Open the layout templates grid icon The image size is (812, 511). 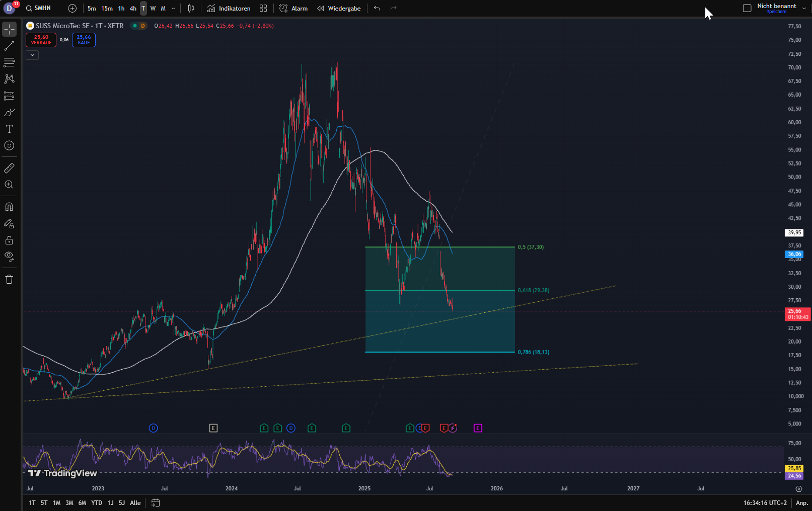pos(263,9)
